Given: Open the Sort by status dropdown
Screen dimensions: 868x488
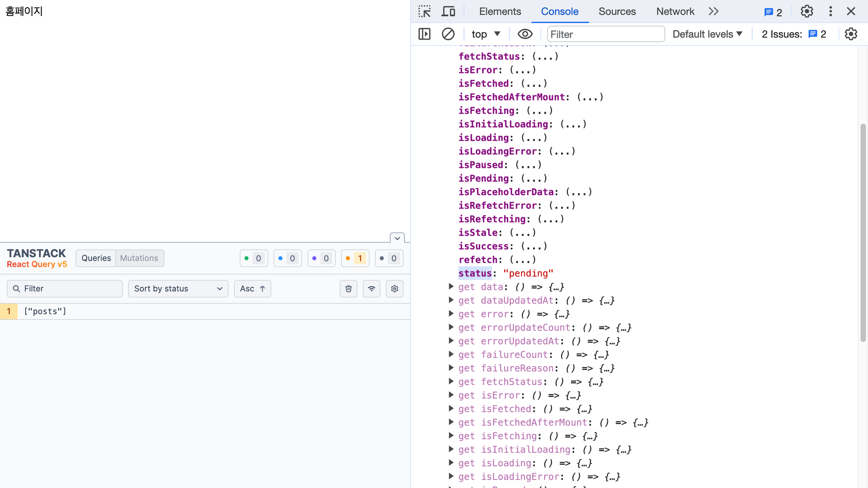Looking at the screenshot, I should [x=178, y=288].
